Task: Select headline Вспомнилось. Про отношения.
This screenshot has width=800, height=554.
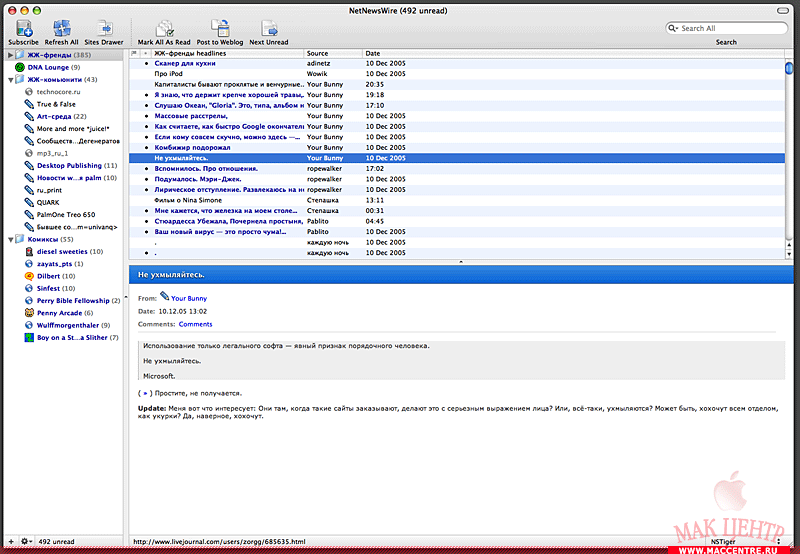Action: click(206, 168)
